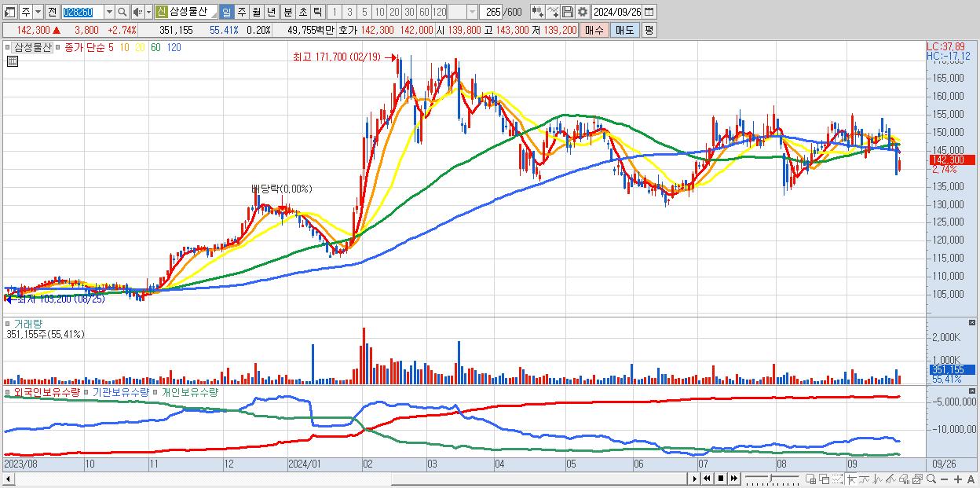This screenshot has width=980, height=488.
Task: Click the stock code input field 028260
Action: pyautogui.click(x=82, y=12)
